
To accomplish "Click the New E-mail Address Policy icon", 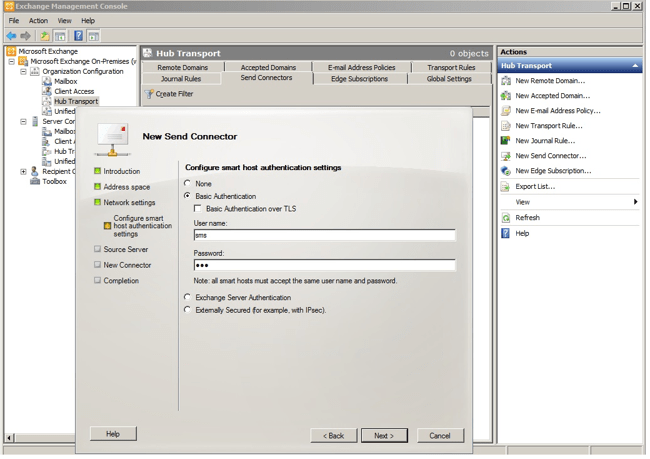I will coord(506,111).
